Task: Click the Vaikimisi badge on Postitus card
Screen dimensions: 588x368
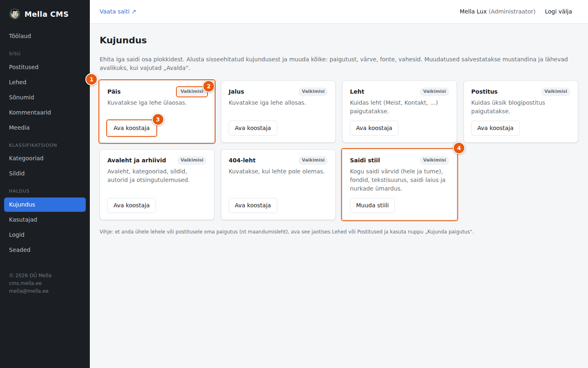Action: (556, 92)
